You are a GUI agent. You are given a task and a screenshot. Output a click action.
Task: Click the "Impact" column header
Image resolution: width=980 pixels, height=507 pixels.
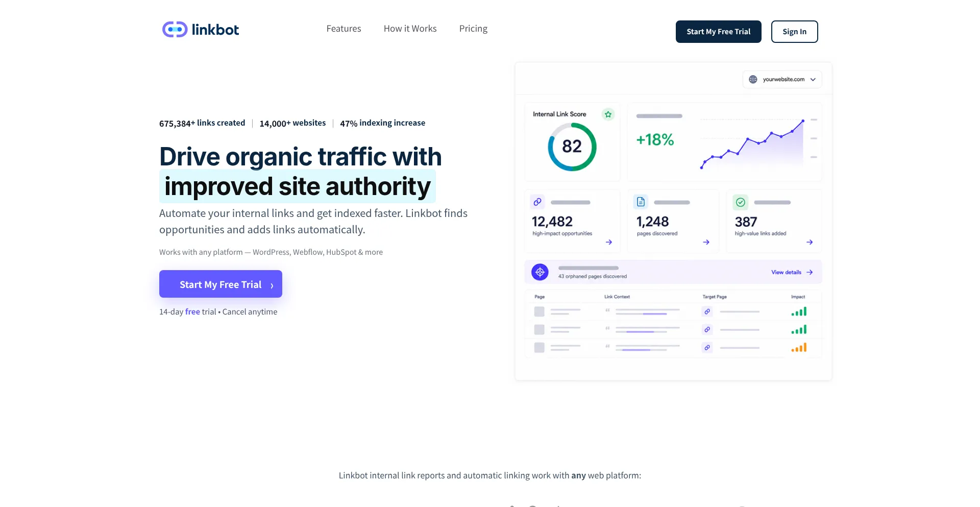click(798, 297)
